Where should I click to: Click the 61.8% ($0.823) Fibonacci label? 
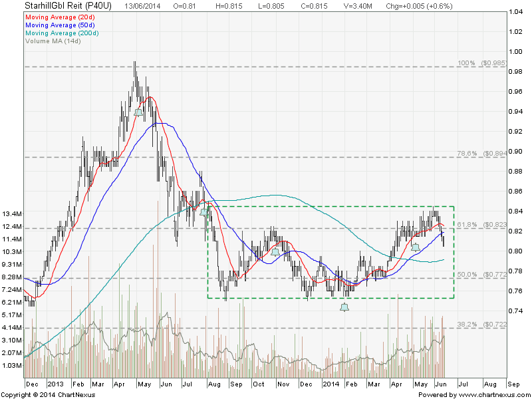click(482, 225)
